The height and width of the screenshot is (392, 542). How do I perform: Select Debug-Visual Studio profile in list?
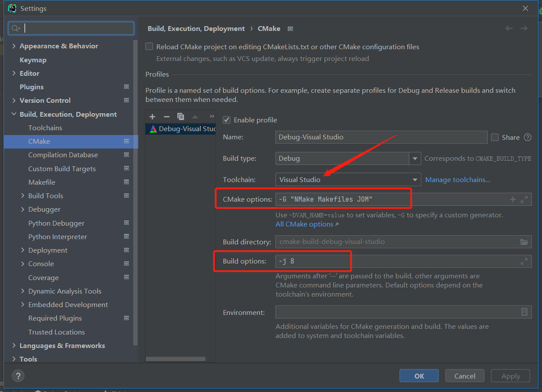pyautogui.click(x=181, y=128)
